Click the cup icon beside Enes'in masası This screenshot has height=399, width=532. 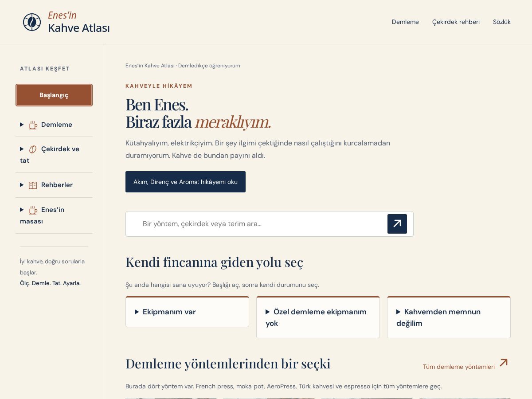pos(33,210)
